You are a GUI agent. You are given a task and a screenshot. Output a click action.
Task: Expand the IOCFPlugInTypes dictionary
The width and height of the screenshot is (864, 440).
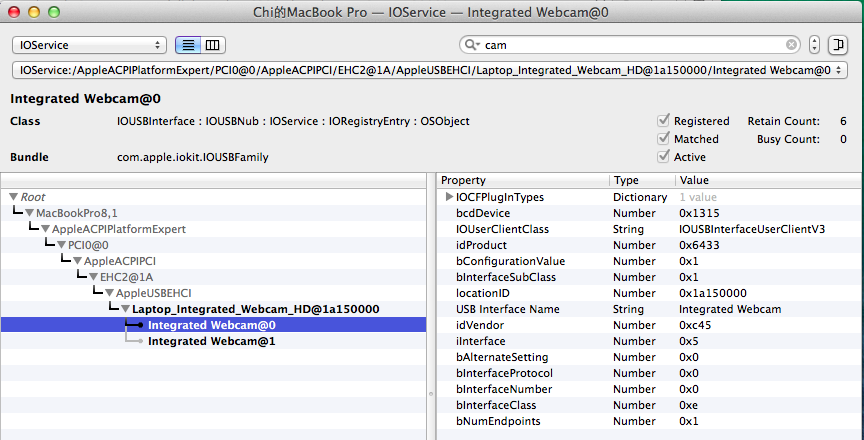[449, 197]
